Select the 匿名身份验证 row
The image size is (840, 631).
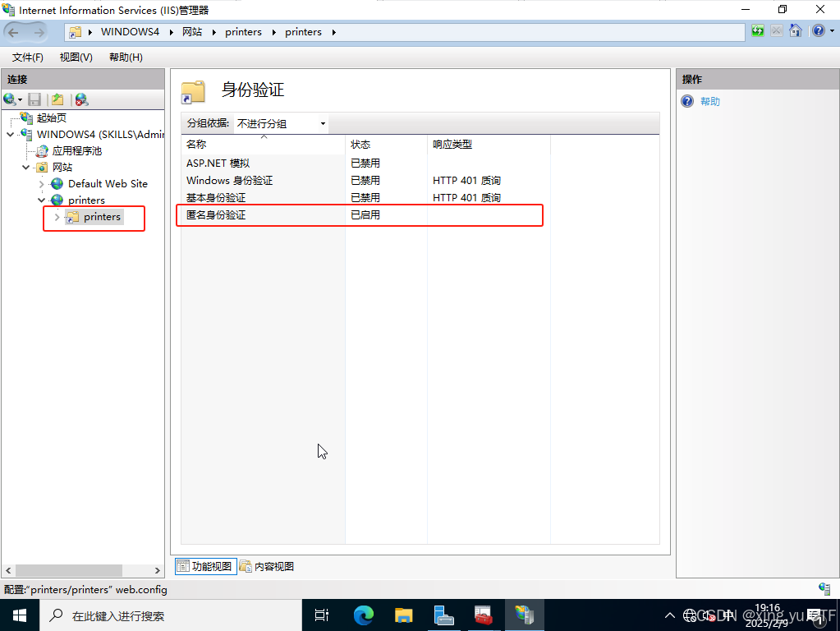click(x=216, y=215)
